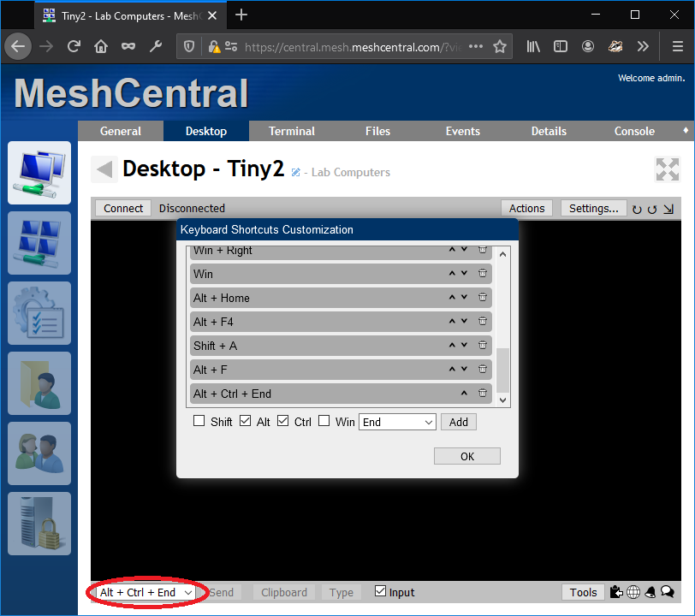Viewport: 695px width, 616px height.
Task: Switch to the Console tab
Action: pyautogui.click(x=634, y=131)
